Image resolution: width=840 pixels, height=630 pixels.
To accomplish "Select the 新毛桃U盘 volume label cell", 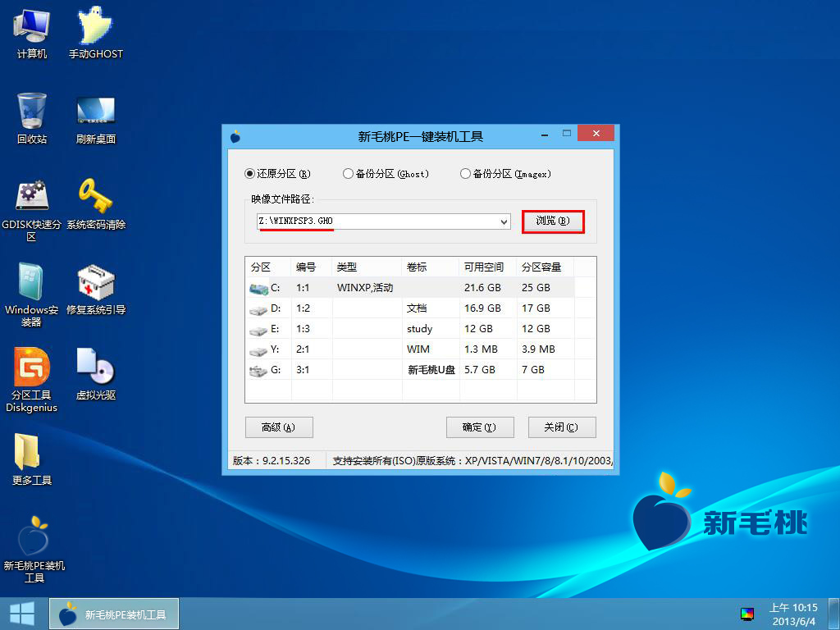I will pos(431,370).
